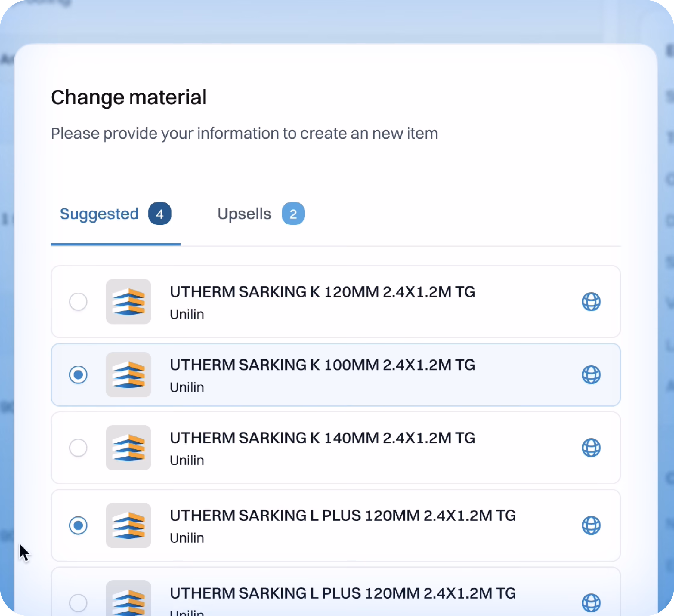This screenshot has width=674, height=616.
Task: Open globe icon for UTHERM SARKING K 100MM
Action: [x=591, y=374]
